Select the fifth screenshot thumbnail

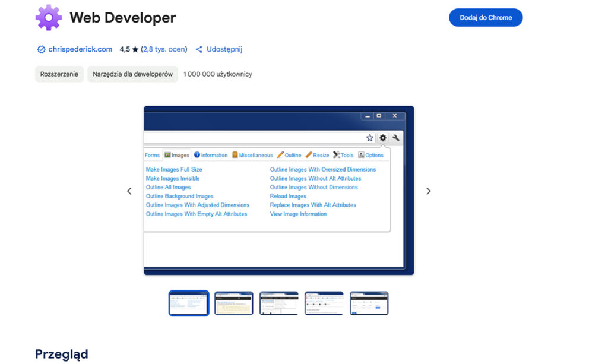369,303
